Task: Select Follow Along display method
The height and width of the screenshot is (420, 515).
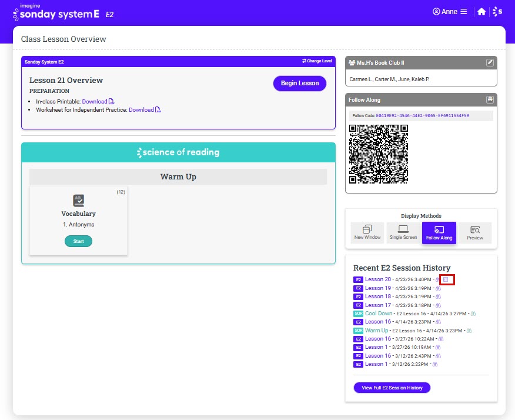Action: [439, 233]
